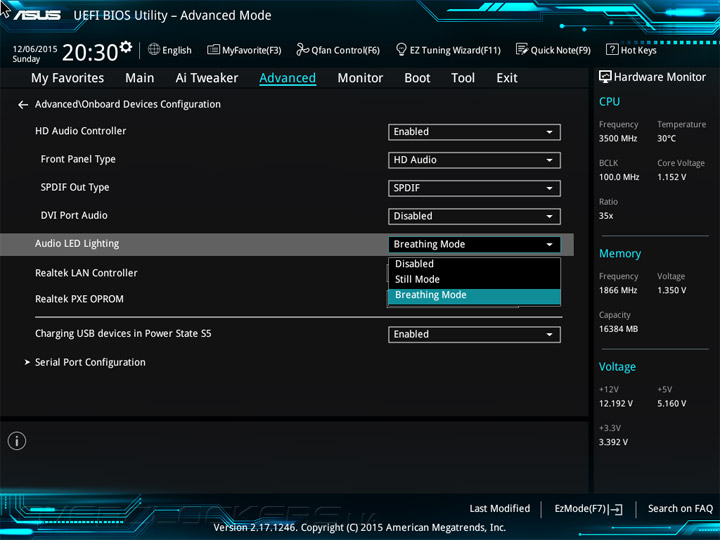Screen dimensions: 720x540
Task: Click the CPU Ratio value 35x
Action: coord(606,215)
